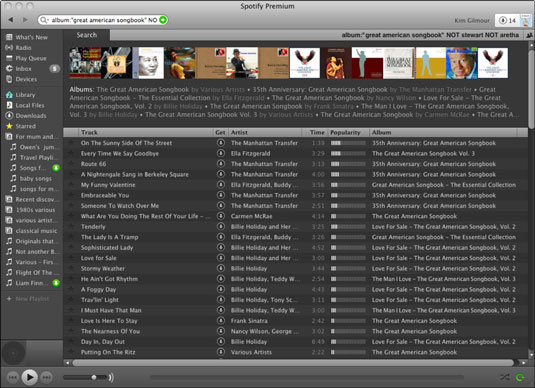Sort by the Artist column header
This screenshot has height=388, width=535.
265,132
